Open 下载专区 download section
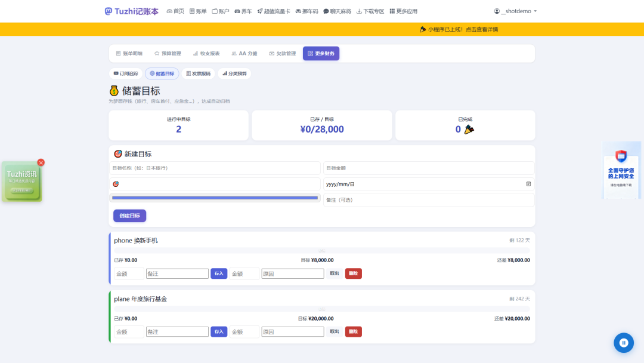 point(370,11)
